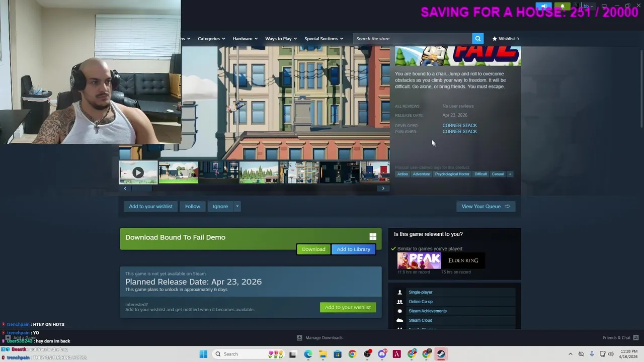The height and width of the screenshot is (362, 644).
Task: Expand the Categories store menu
Action: point(212,39)
